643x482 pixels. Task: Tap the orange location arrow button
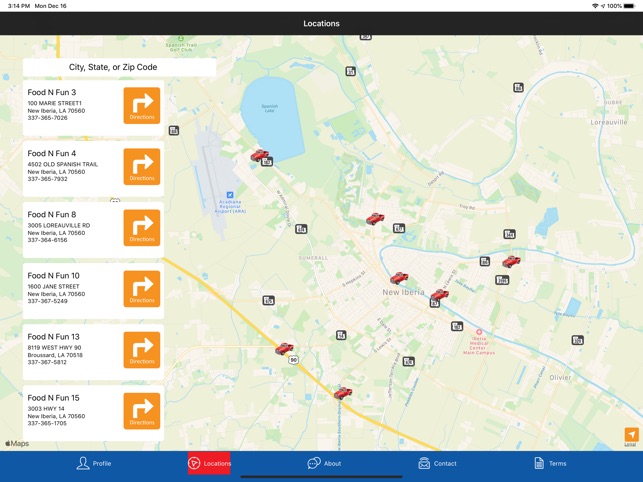(x=632, y=434)
